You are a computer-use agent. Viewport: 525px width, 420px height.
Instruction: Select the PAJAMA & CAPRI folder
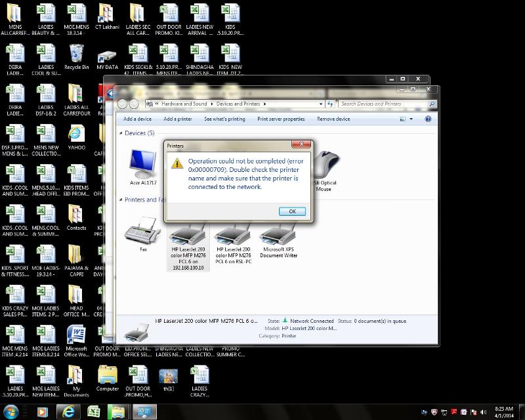pyautogui.click(x=76, y=261)
